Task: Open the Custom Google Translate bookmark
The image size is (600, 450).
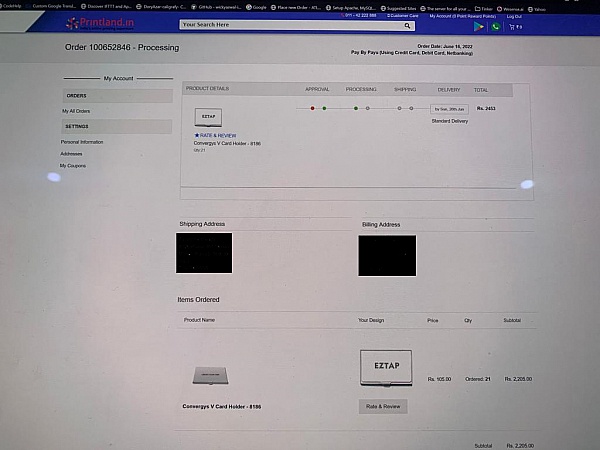Action: point(51,6)
